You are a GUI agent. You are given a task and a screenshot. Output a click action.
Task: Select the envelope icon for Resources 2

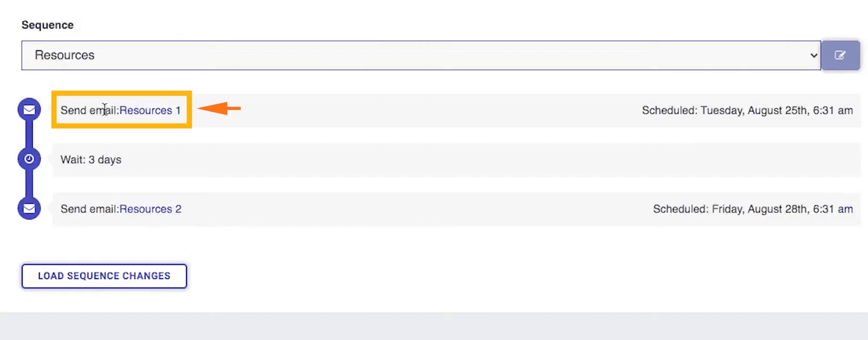pyautogui.click(x=29, y=208)
